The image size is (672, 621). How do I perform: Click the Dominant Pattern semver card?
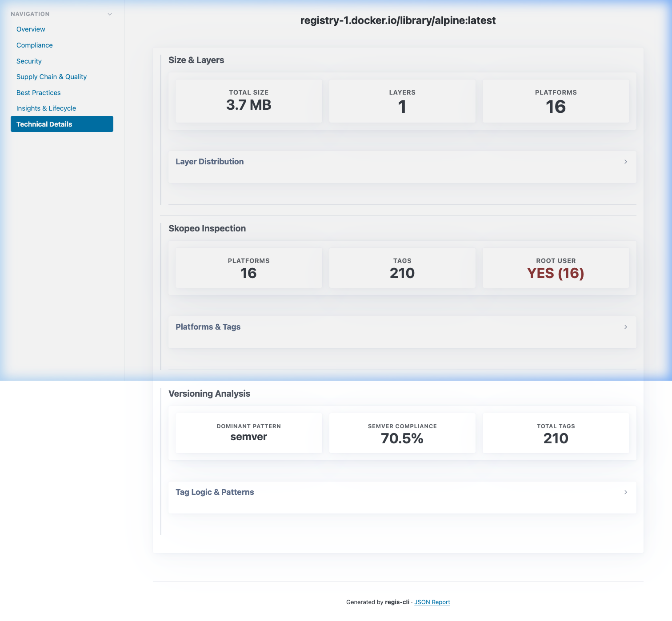click(249, 433)
